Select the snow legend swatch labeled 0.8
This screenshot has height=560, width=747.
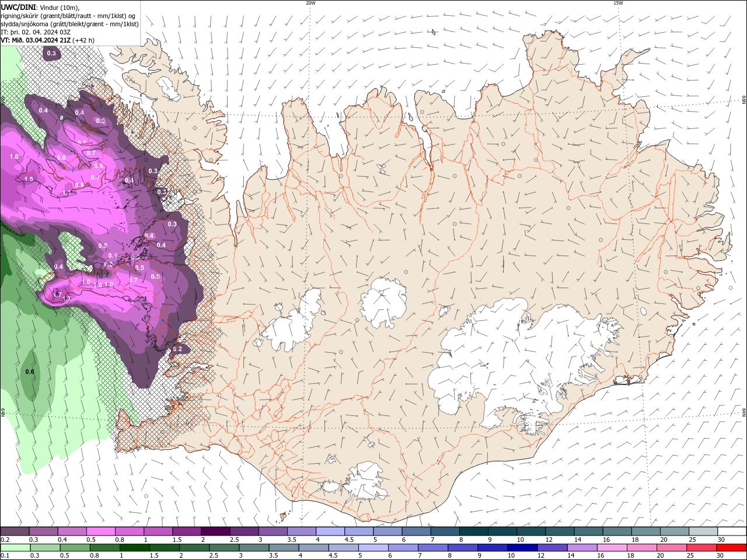click(x=129, y=531)
